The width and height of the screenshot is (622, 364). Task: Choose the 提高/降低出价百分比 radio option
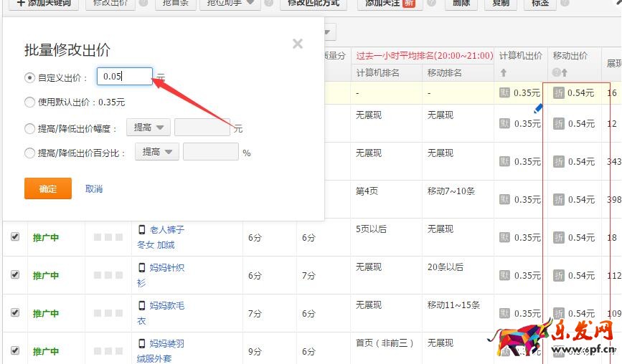tap(29, 153)
